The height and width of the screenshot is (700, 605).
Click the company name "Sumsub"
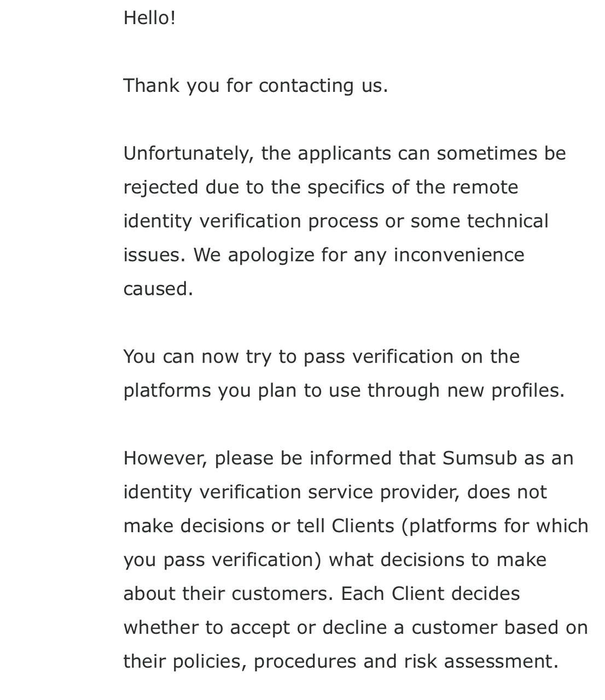click(479, 458)
